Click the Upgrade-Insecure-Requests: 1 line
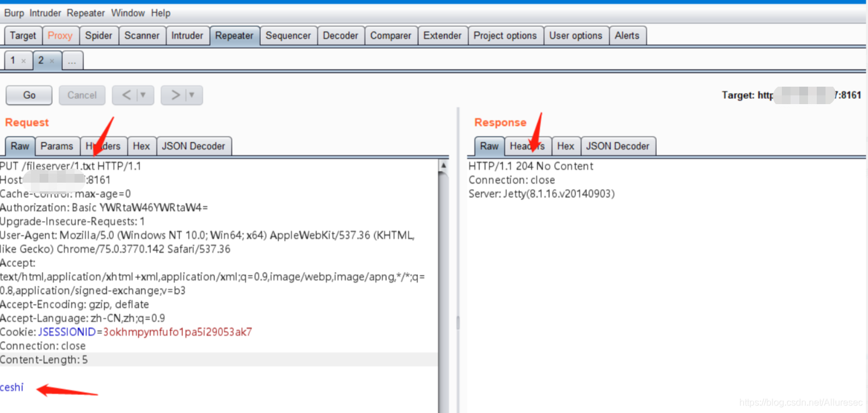 pyautogui.click(x=72, y=222)
